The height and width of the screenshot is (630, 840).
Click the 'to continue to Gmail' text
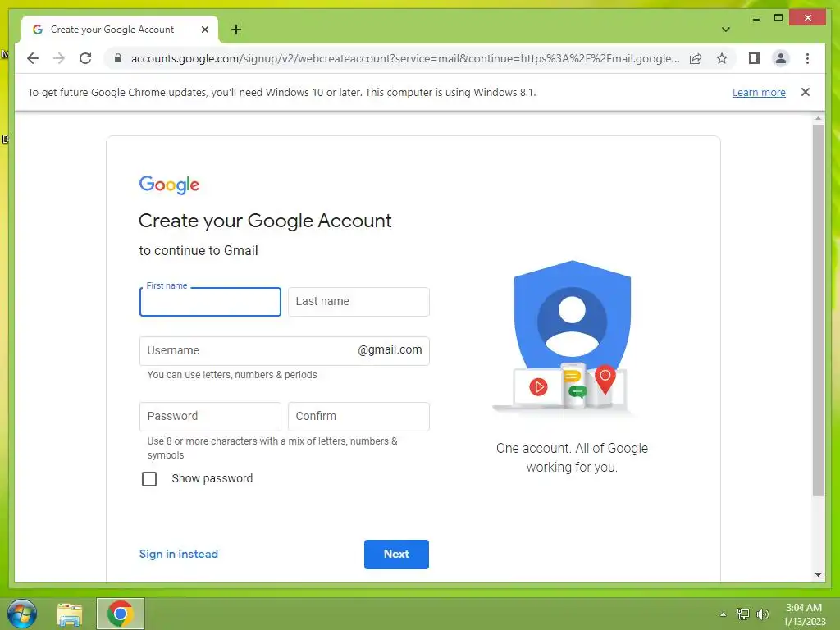point(199,251)
